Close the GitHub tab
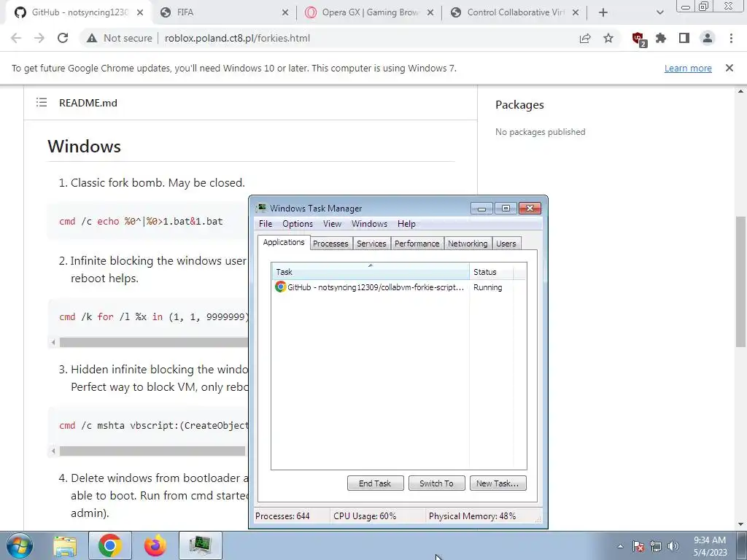The image size is (747, 560). point(140,13)
